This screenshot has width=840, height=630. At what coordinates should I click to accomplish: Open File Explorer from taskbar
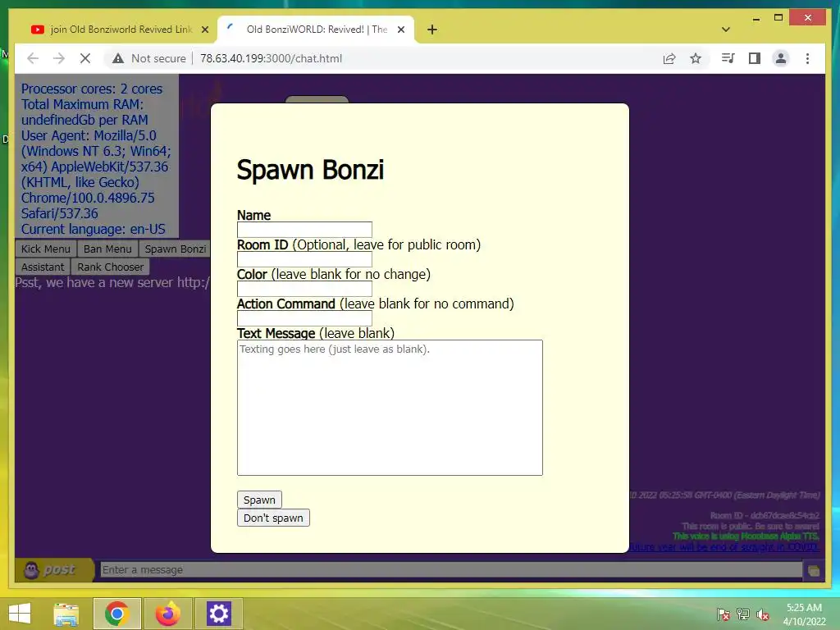[66, 614]
